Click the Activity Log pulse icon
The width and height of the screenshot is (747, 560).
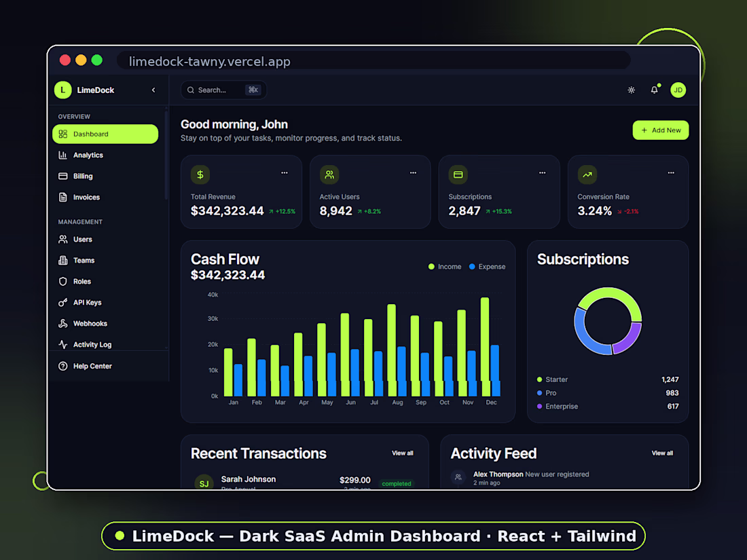[x=63, y=344]
